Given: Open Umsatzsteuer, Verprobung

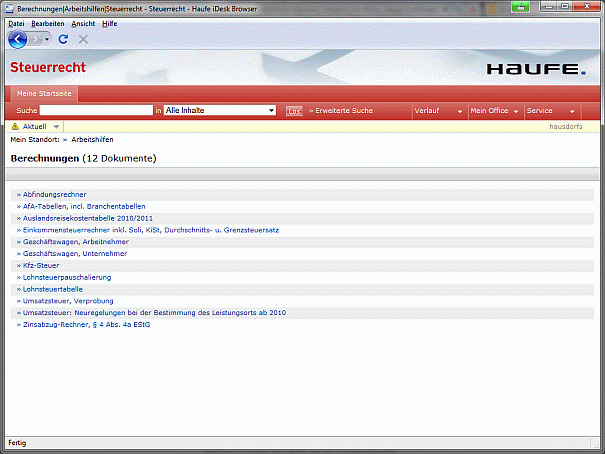Looking at the screenshot, I should click(x=68, y=301).
